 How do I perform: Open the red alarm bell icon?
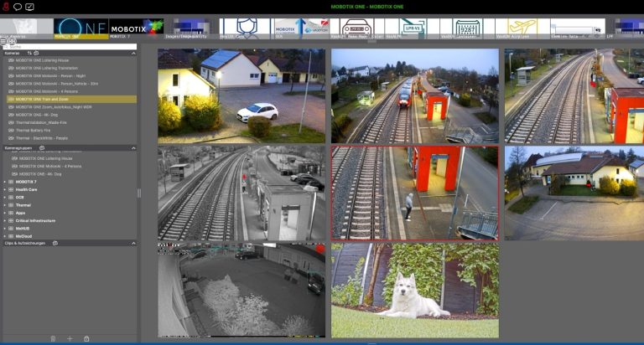coord(6,7)
